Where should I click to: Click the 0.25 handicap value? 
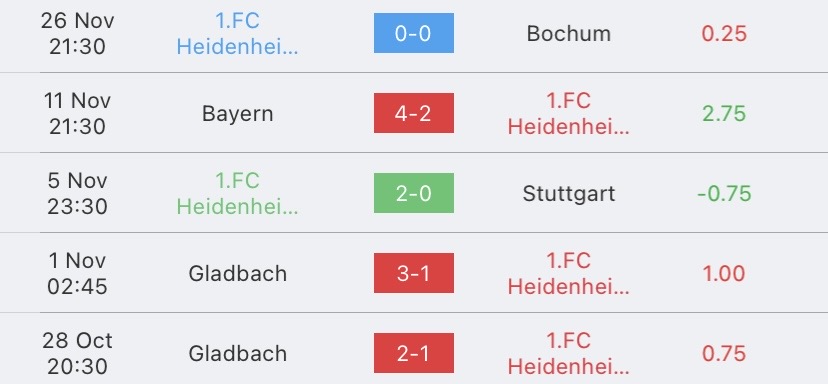(724, 34)
